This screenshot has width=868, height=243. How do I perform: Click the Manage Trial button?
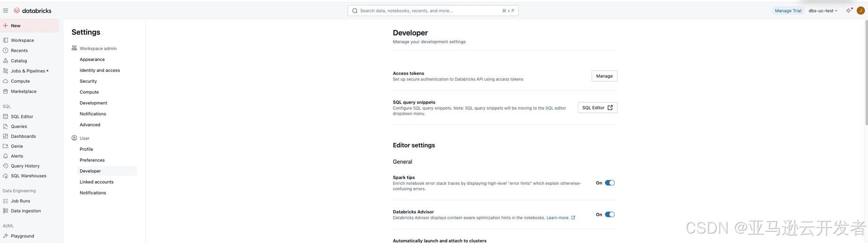[x=788, y=10]
